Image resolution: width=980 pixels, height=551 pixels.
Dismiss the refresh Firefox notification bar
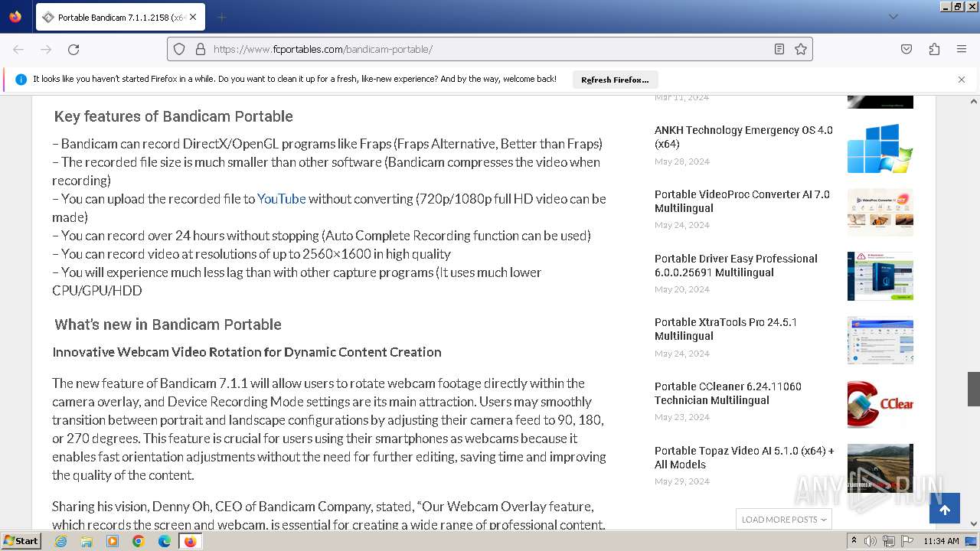pos(962,80)
